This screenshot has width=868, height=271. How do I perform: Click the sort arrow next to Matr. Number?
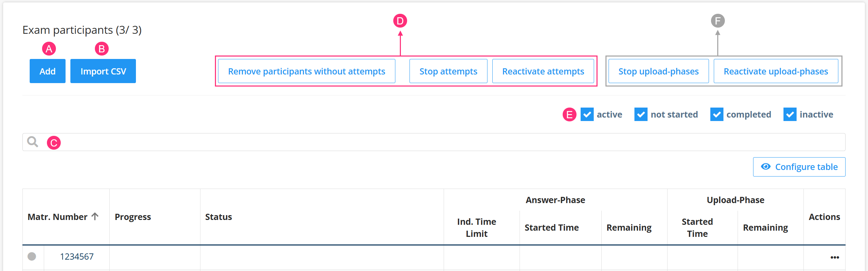[95, 217]
